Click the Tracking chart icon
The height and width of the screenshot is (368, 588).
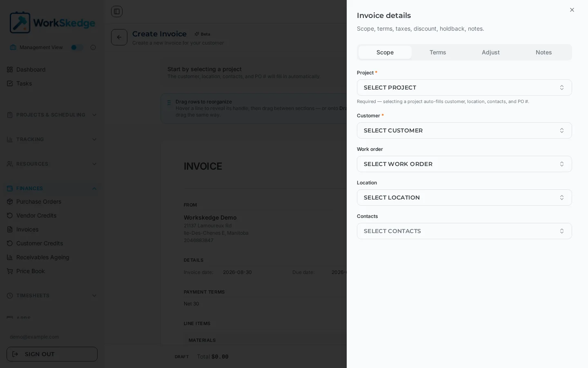[x=10, y=139]
